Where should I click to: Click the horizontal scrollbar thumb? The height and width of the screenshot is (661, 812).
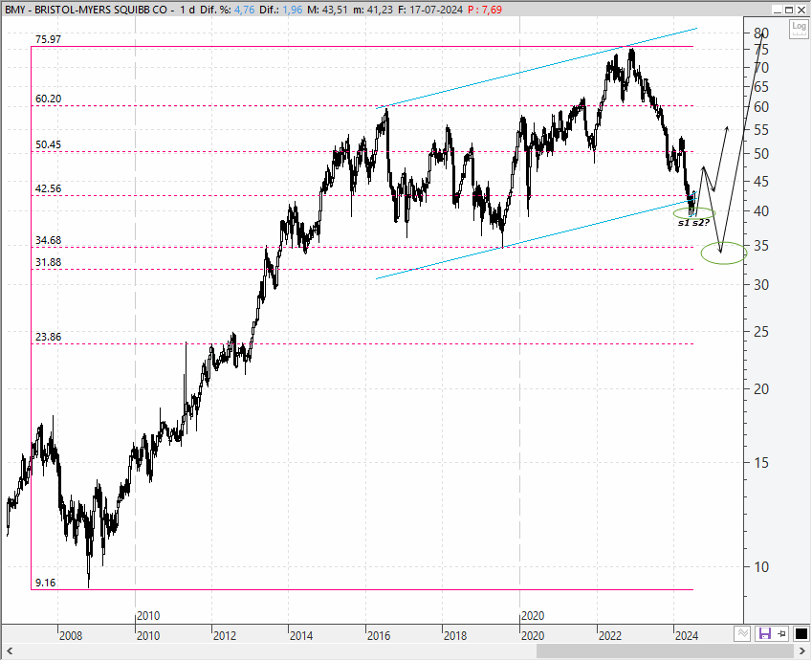[665, 651]
